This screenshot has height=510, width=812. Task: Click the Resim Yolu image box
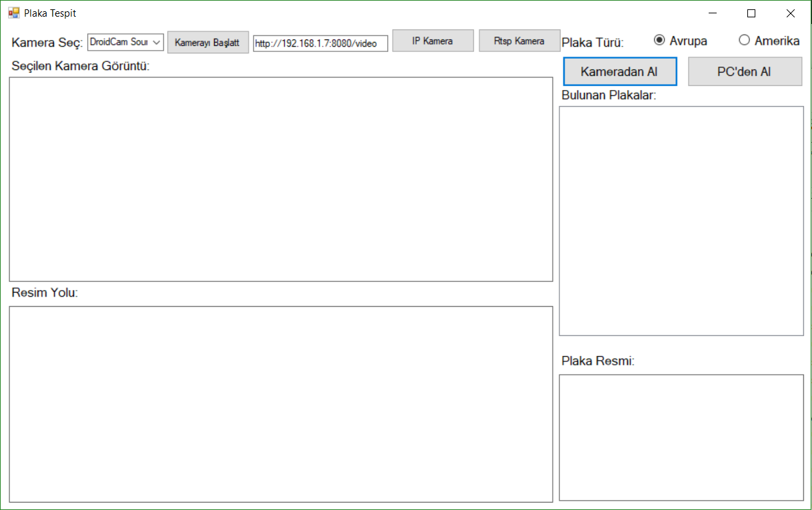pos(281,404)
